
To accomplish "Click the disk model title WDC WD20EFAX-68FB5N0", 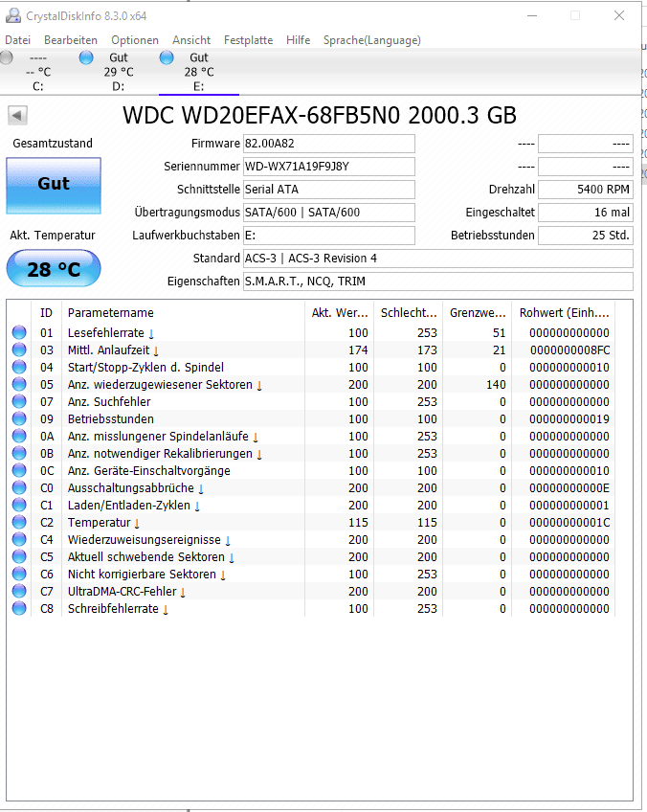I will click(x=320, y=115).
